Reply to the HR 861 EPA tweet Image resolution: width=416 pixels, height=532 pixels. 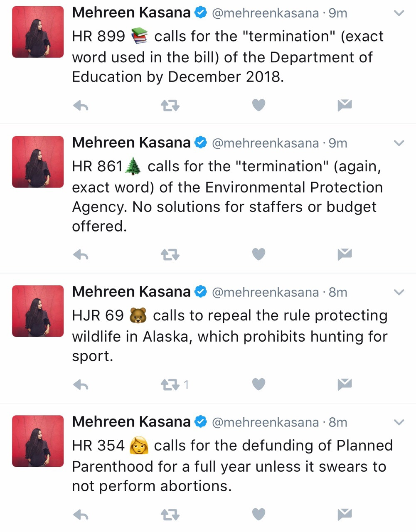point(81,254)
